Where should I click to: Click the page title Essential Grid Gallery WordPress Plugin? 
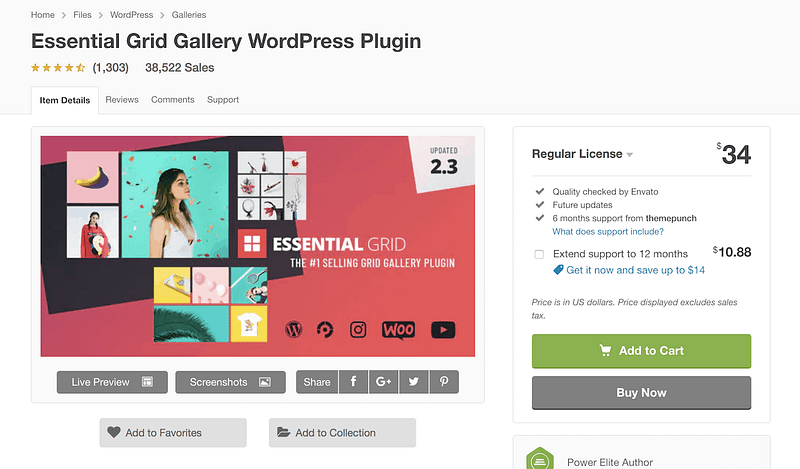[x=226, y=41]
